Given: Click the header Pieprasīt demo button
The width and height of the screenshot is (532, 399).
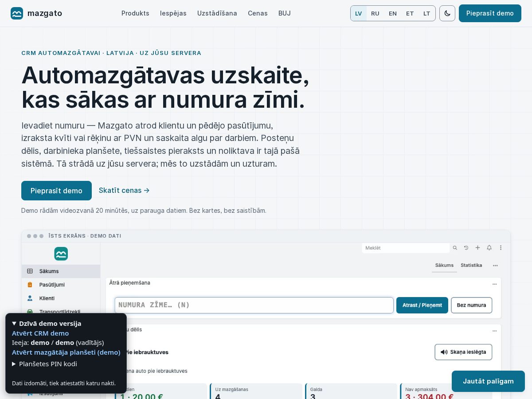Looking at the screenshot, I should (490, 13).
